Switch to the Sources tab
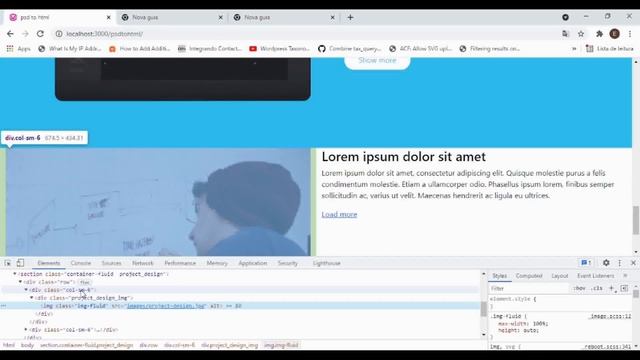The width and height of the screenshot is (640, 360). (111, 263)
